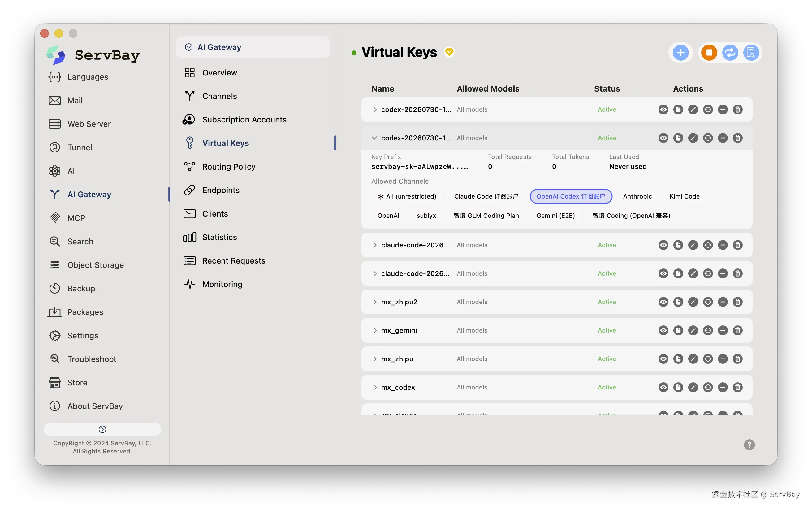Image resolution: width=812 pixels, height=511 pixels.
Task: Reveal the mx_zhipu2 key with eye icon
Action: click(x=663, y=302)
